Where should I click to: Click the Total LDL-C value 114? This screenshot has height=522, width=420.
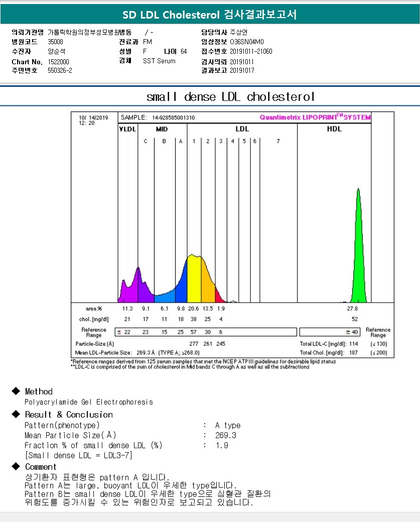(x=353, y=344)
